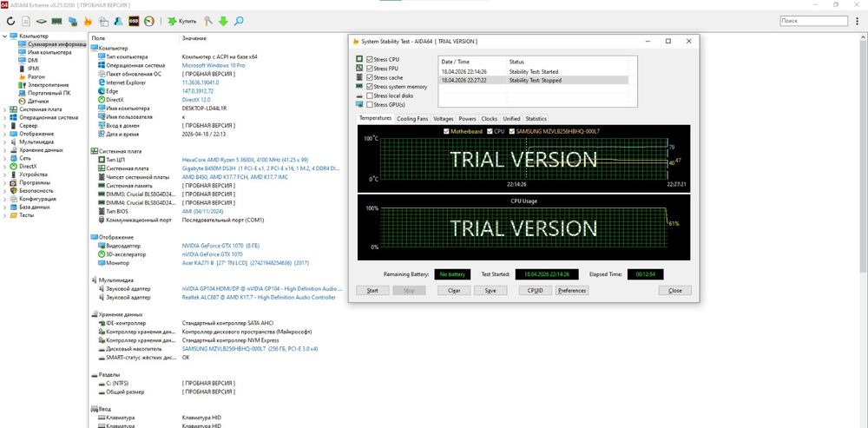This screenshot has width=868, height=428.
Task: Click the hammer and wrench preferences icon
Action: click(207, 21)
